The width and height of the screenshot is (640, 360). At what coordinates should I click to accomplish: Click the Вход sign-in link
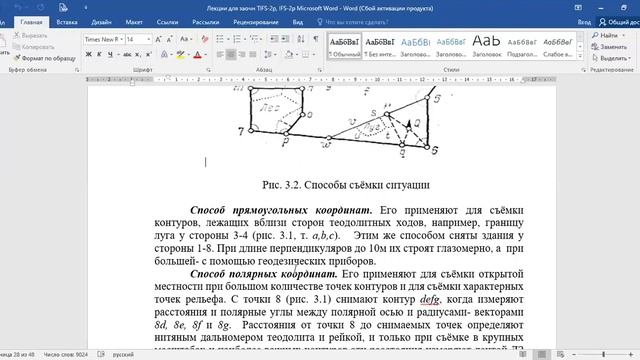pos(584,22)
